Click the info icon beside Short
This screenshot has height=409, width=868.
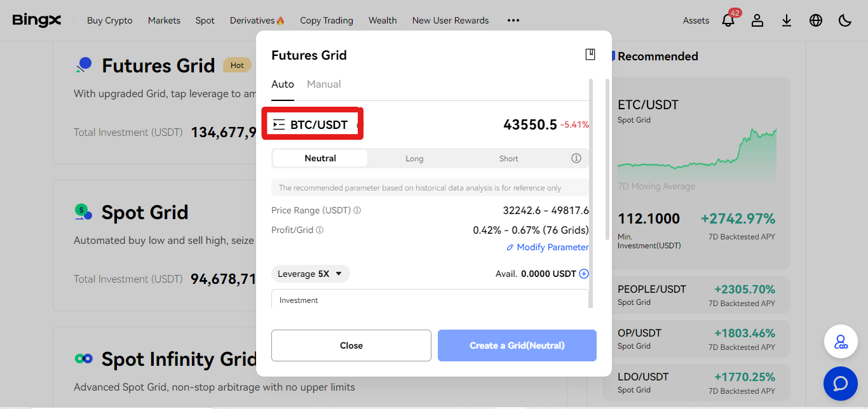pyautogui.click(x=576, y=158)
